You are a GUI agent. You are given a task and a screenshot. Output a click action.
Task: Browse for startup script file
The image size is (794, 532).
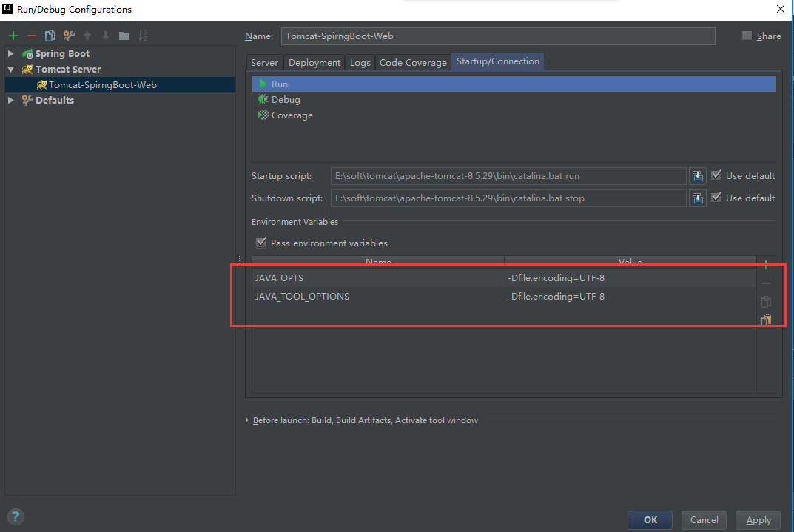click(x=698, y=176)
